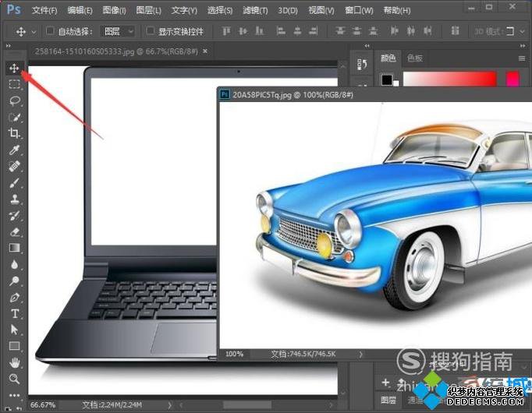Select the Clone Stamp tool
Image resolution: width=532 pixels, height=413 pixels.
pyautogui.click(x=14, y=199)
